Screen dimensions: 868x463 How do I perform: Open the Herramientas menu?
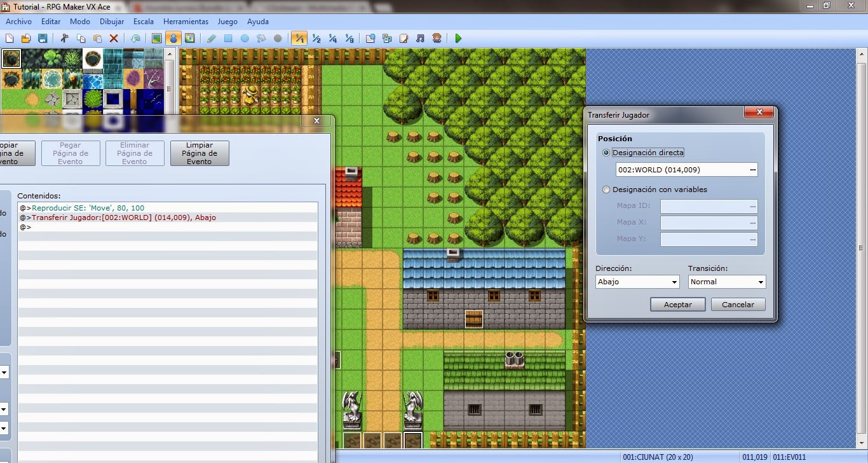coord(186,21)
